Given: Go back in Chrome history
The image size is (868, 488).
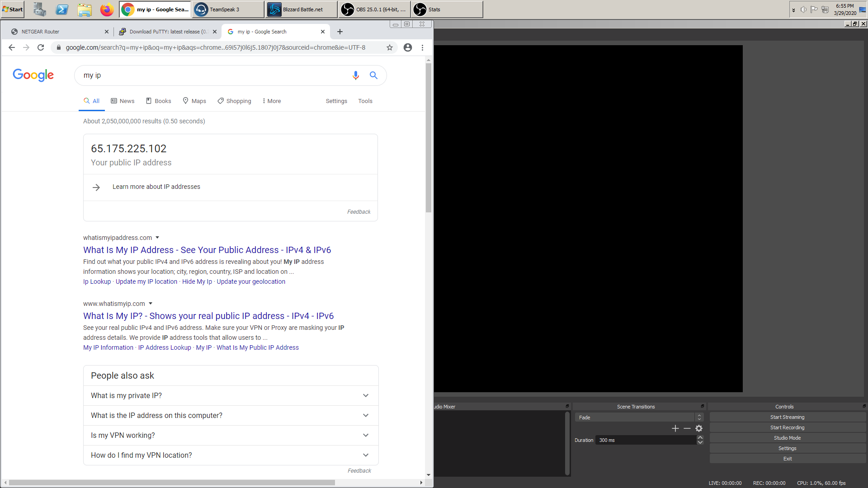Looking at the screenshot, I should click(x=12, y=47).
